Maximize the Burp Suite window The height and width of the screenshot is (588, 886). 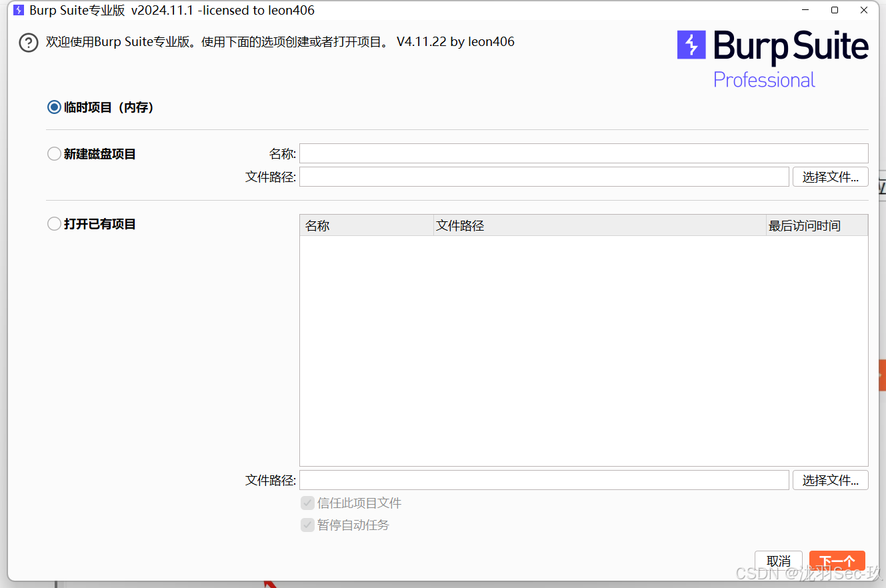pos(835,10)
